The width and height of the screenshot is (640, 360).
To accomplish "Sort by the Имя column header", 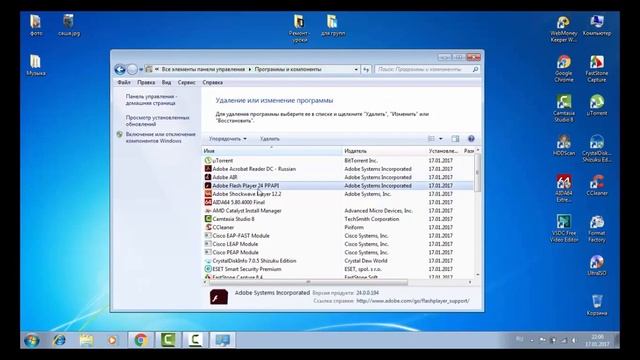I will click(271, 151).
